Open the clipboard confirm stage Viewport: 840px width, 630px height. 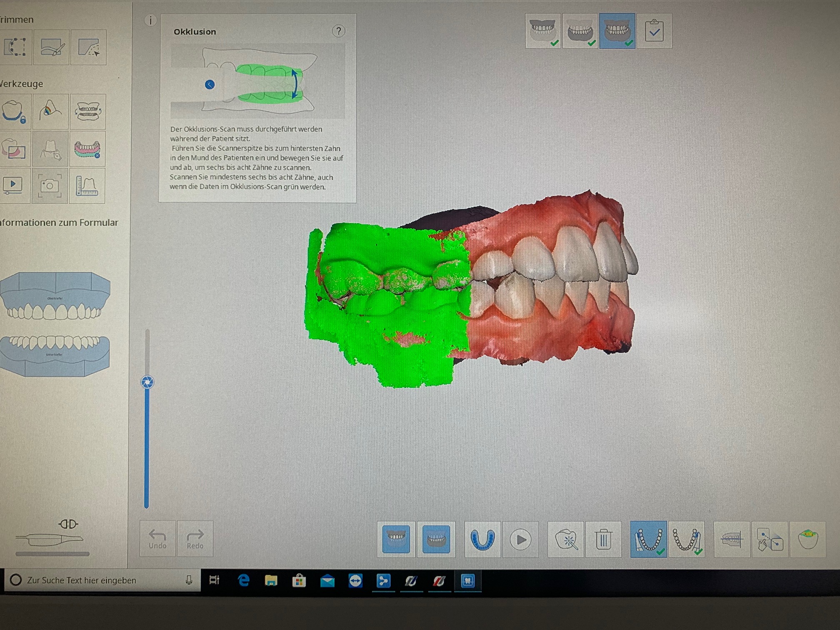click(654, 31)
